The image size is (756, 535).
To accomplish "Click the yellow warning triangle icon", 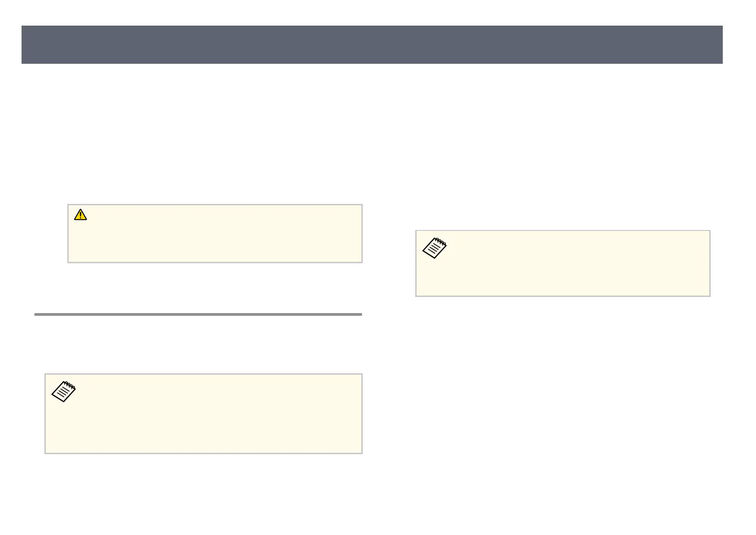I will pos(80,215).
